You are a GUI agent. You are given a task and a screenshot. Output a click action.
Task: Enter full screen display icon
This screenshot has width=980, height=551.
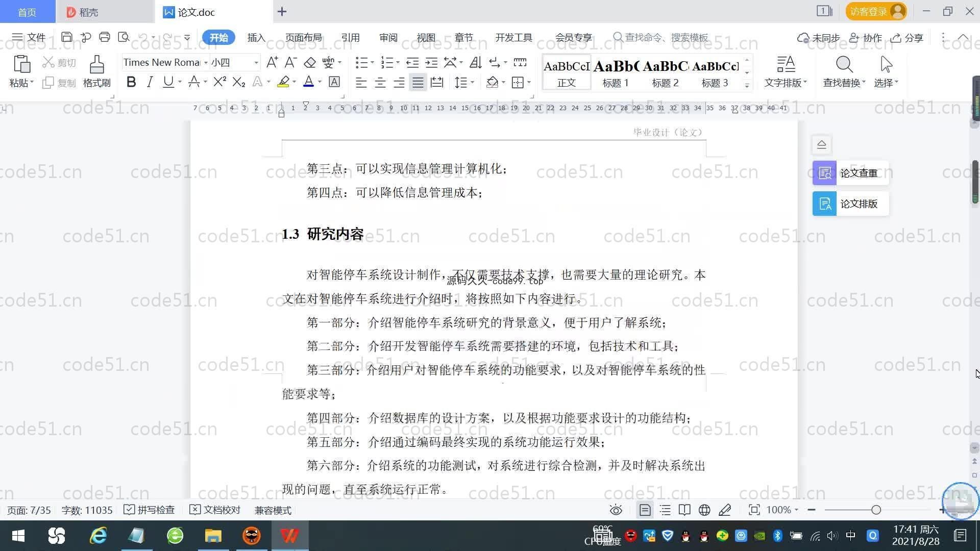click(x=754, y=510)
